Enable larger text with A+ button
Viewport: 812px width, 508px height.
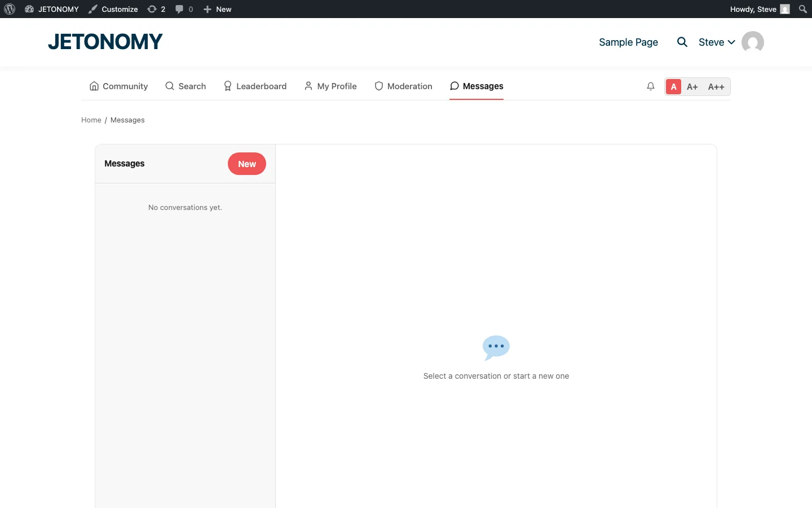[x=692, y=86]
